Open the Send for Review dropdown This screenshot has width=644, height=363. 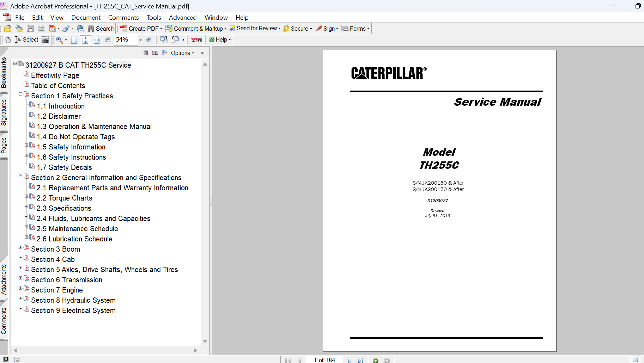pyautogui.click(x=255, y=29)
